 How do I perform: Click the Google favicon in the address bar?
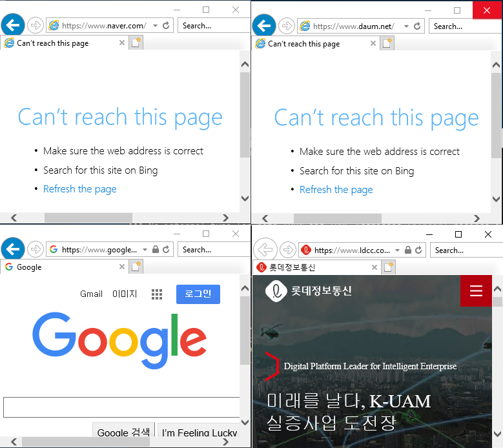click(54, 249)
